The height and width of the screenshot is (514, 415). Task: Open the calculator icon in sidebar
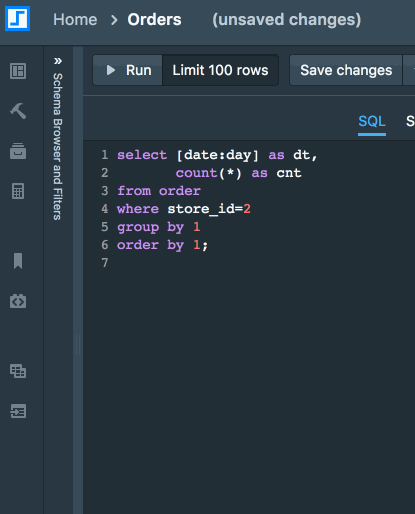(x=18, y=191)
